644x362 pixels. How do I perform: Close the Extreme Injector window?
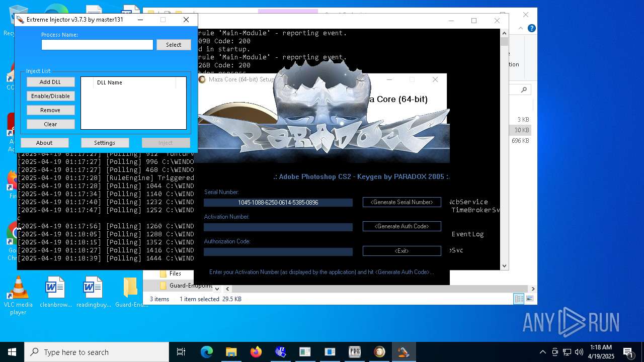(x=186, y=20)
